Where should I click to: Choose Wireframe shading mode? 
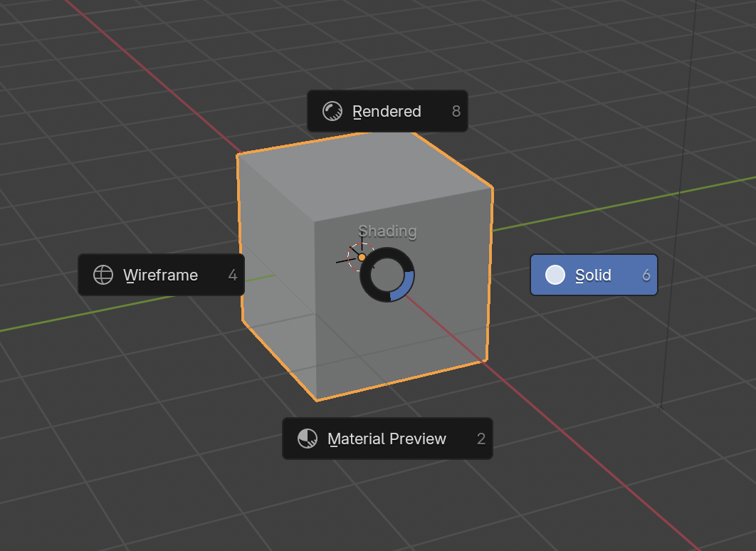[x=161, y=275]
